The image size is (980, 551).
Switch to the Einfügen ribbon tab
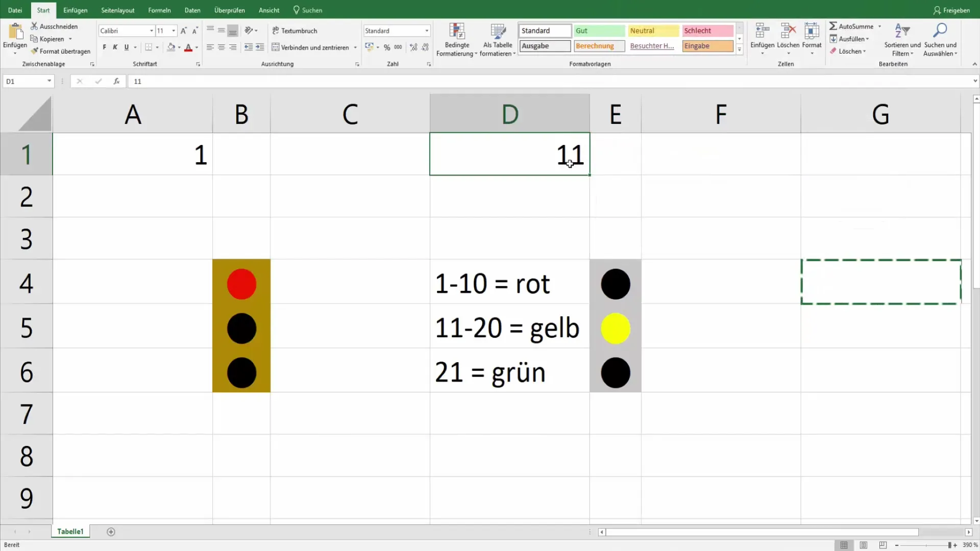click(75, 10)
